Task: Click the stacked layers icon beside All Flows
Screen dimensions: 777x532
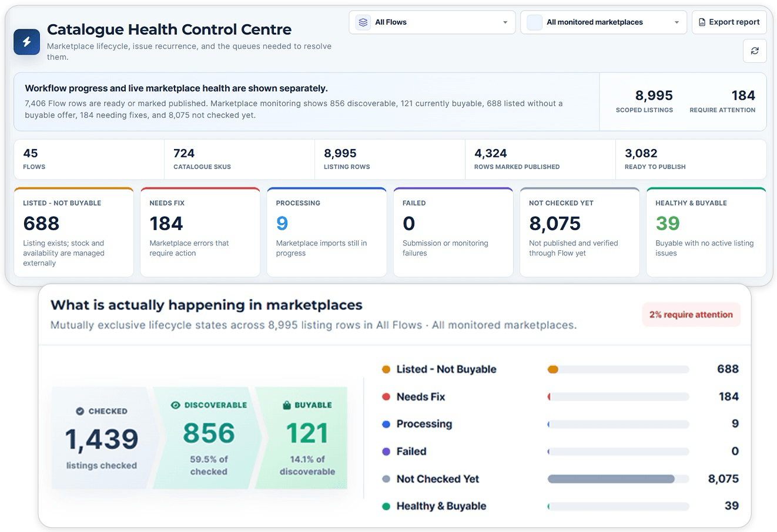Action: click(363, 22)
